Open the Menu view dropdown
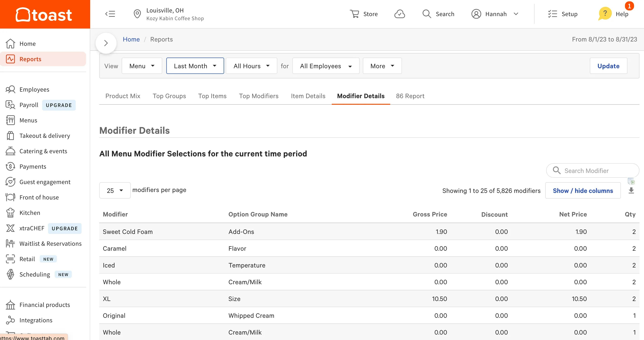The height and width of the screenshot is (340, 644). click(142, 66)
